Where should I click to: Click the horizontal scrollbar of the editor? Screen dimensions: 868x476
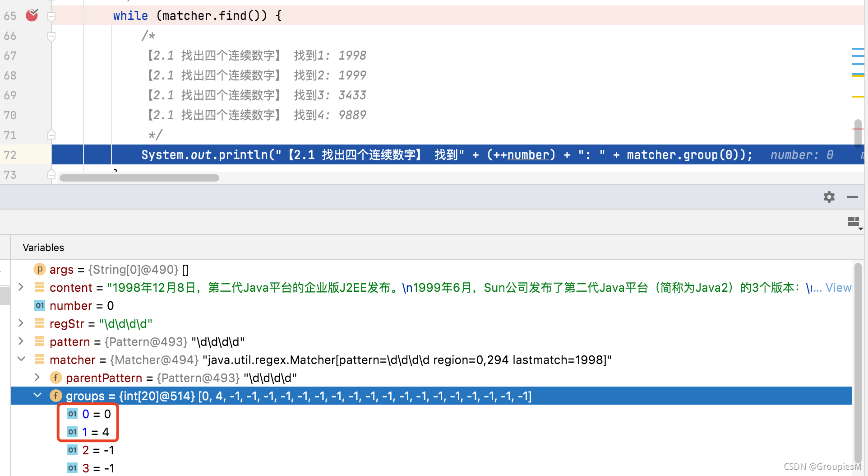[139, 178]
